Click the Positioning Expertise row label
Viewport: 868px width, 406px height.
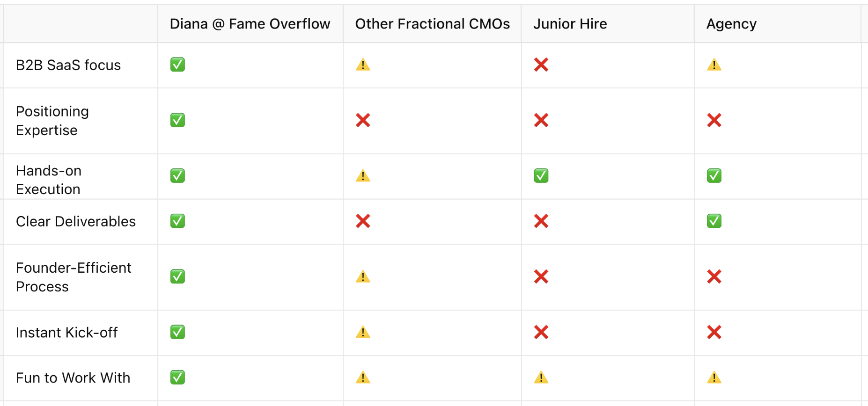point(52,121)
